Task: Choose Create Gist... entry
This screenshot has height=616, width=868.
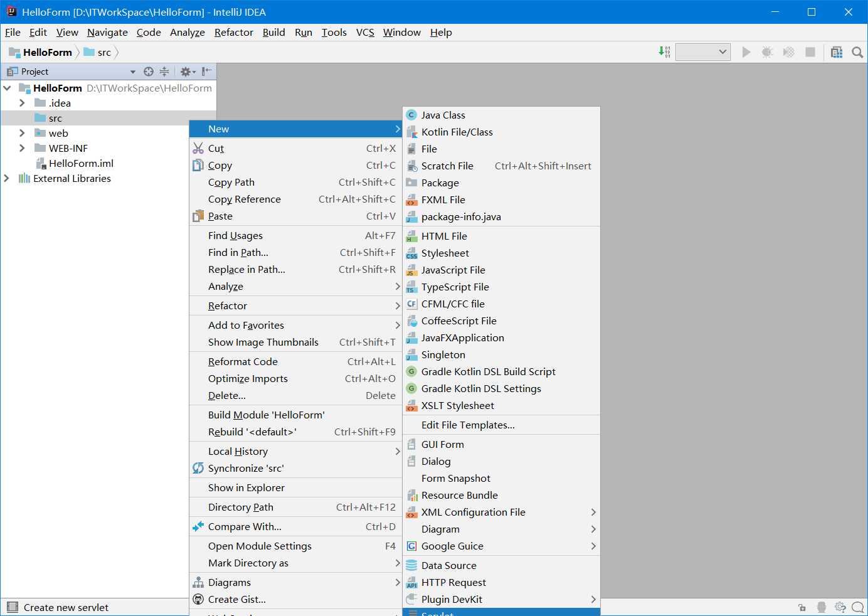Action: [x=295, y=599]
